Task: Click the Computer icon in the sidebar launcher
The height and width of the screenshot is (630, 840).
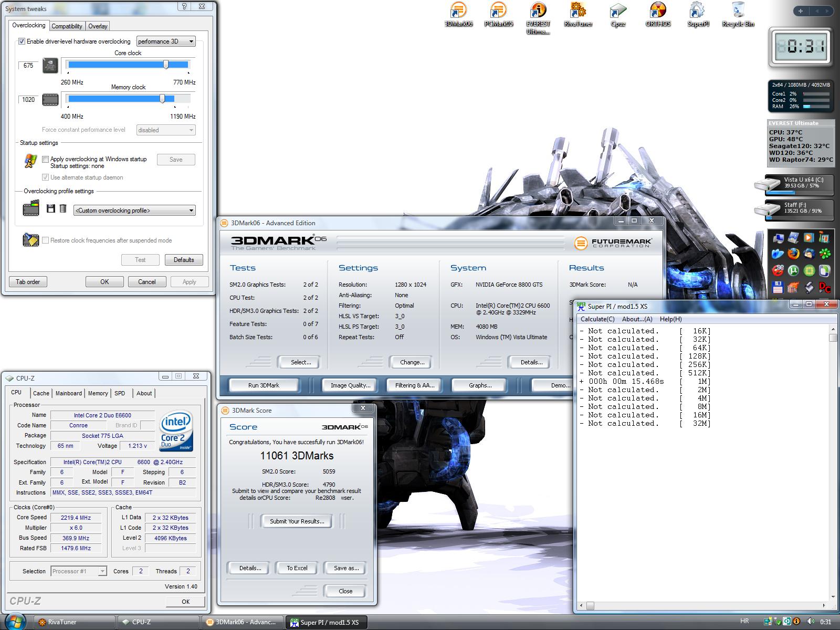Action: tap(778, 238)
